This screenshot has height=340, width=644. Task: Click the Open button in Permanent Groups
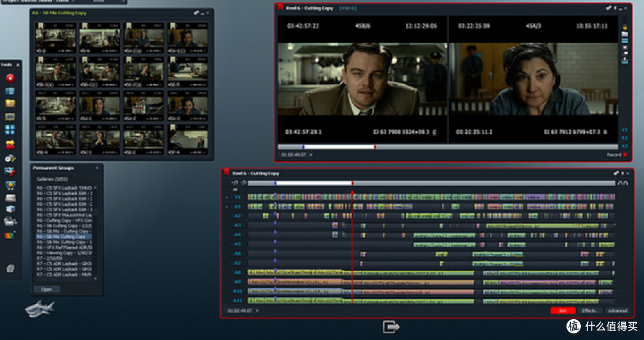[x=47, y=289]
